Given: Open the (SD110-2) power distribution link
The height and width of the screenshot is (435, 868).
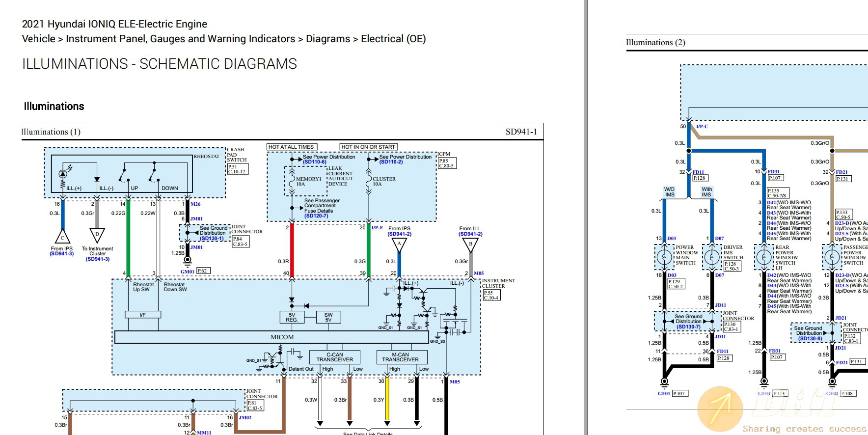Looking at the screenshot, I should pos(391,162).
